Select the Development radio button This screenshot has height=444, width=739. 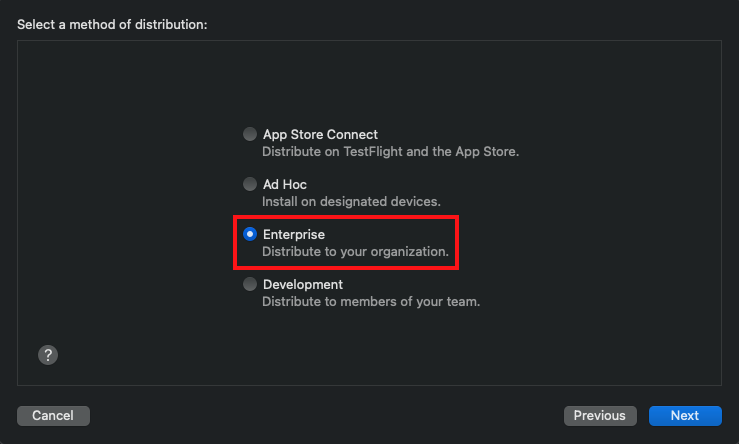(250, 284)
